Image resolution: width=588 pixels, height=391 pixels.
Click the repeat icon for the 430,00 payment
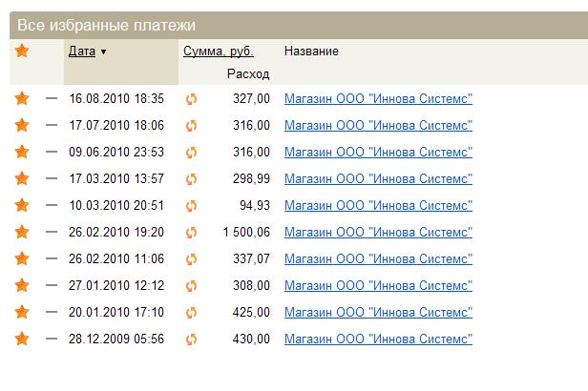[x=191, y=339]
